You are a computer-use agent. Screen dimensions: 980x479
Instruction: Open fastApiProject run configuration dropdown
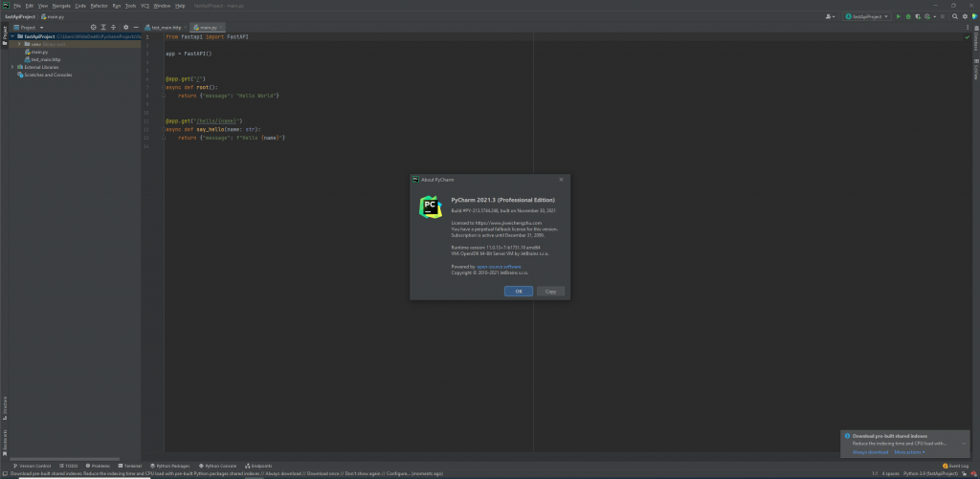click(x=867, y=17)
